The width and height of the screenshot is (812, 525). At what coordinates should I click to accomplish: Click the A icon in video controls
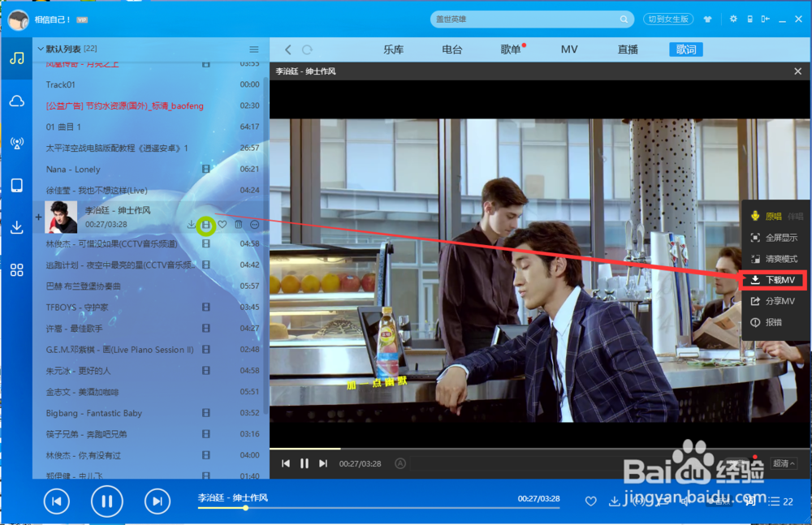click(x=400, y=463)
